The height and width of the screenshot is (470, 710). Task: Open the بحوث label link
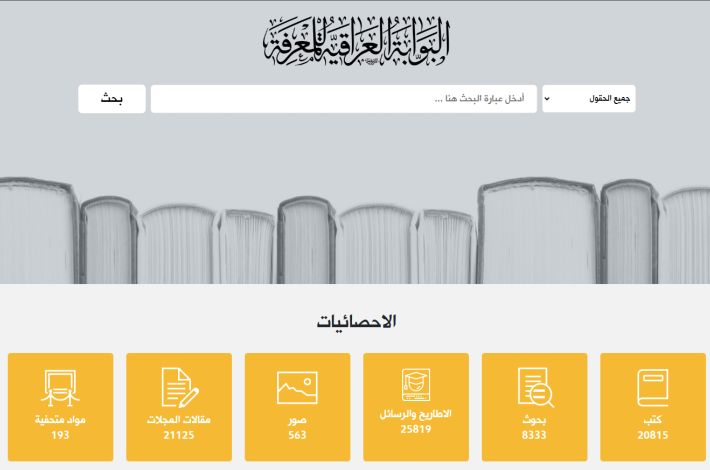(534, 420)
